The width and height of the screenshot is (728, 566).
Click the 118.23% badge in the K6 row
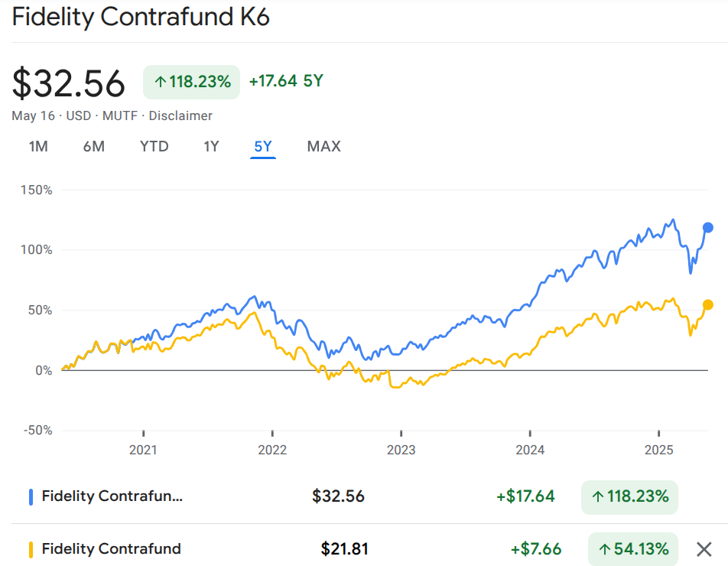[x=629, y=497]
